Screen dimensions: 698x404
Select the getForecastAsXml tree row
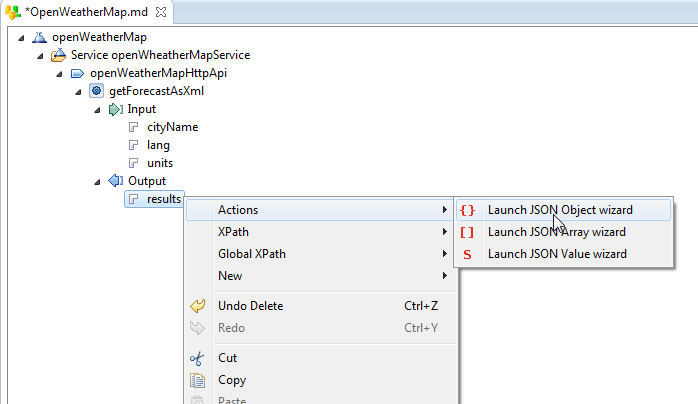pyautogui.click(x=156, y=91)
